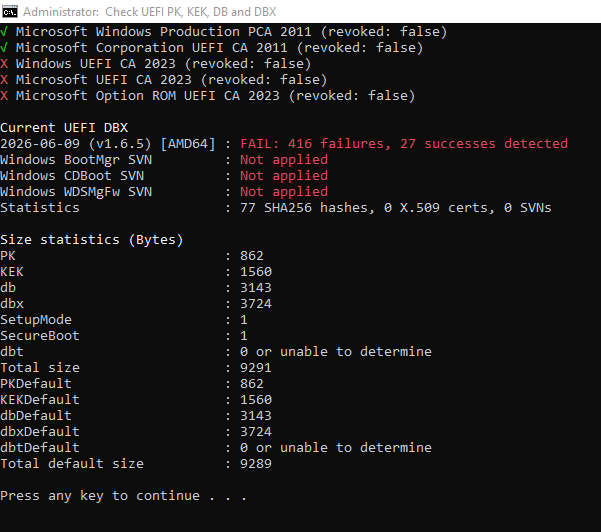601x532 pixels.
Task: Click the red 'FAIL: 416 failures' message
Action: 404,144
